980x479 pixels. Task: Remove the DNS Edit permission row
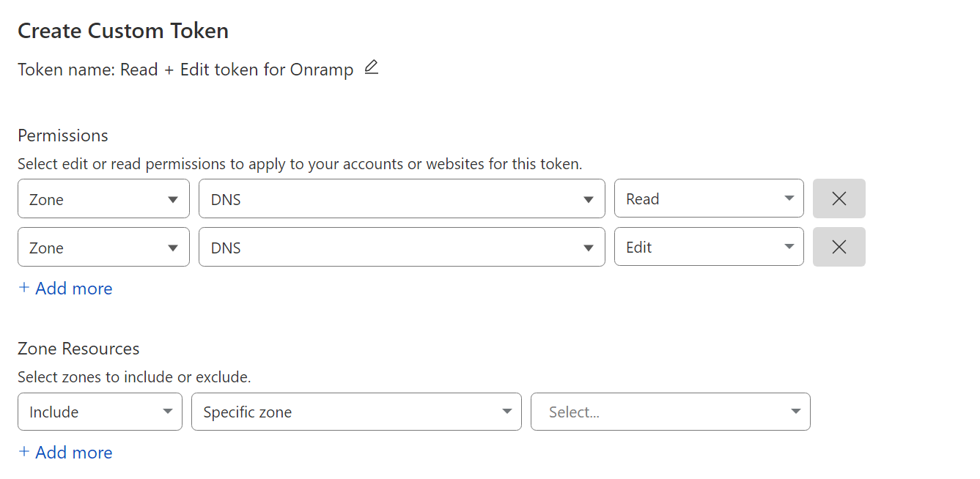839,247
